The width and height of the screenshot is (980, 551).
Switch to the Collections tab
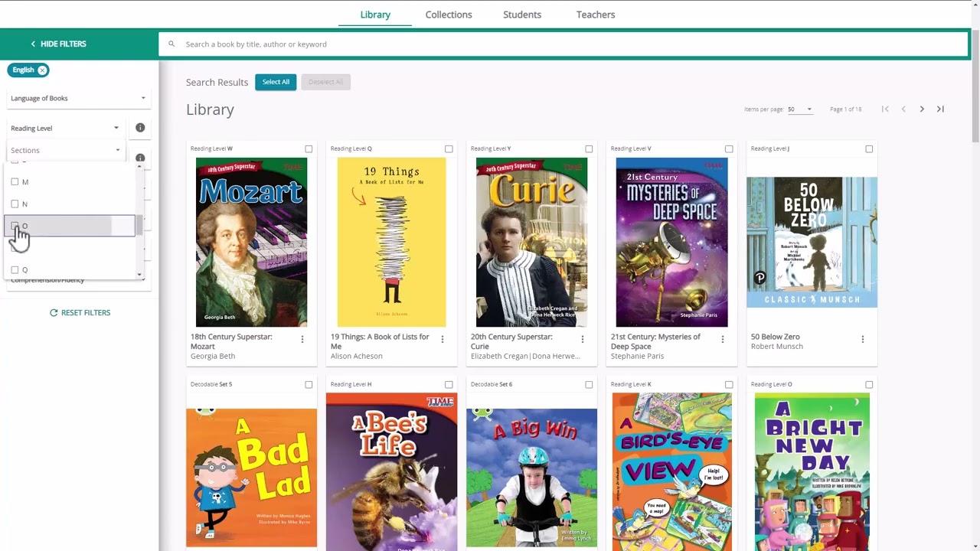(x=449, y=15)
